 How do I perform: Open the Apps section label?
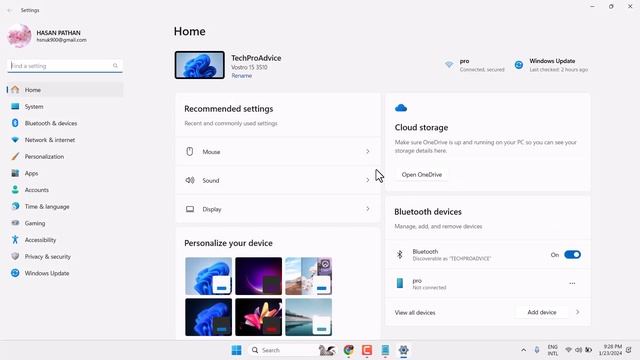(31, 173)
